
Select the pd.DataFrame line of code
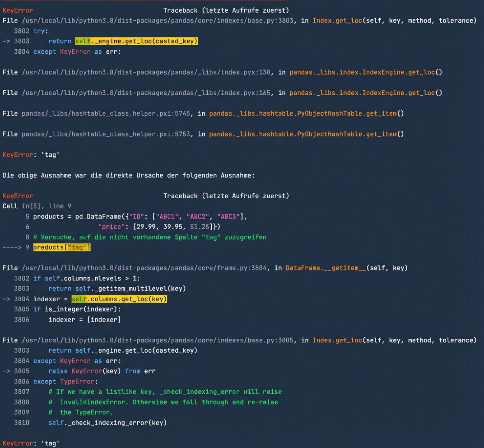tap(135, 216)
